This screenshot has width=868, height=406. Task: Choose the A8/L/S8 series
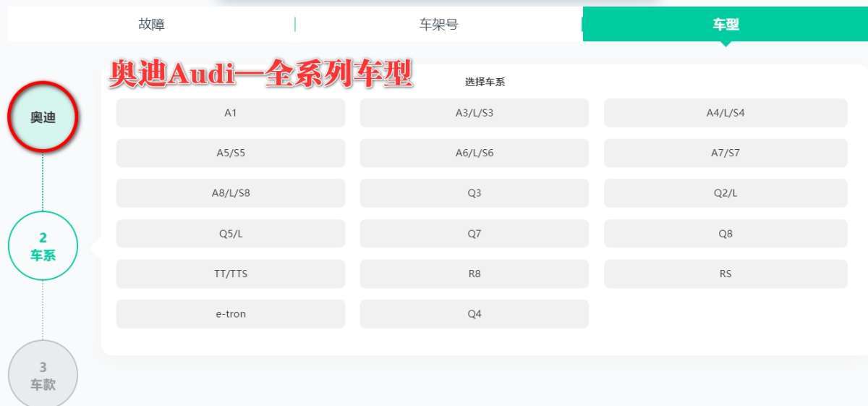pos(231,193)
